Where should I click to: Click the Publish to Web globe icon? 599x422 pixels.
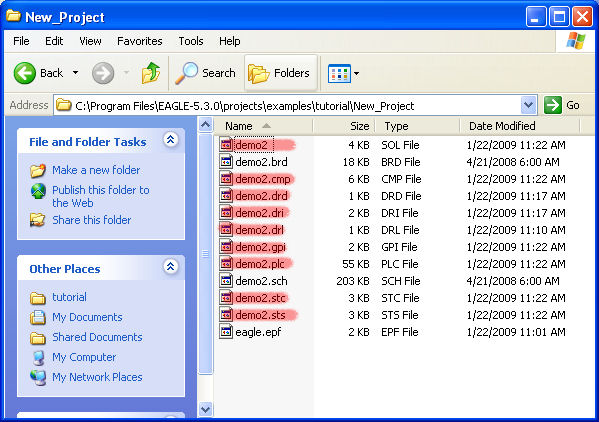click(x=38, y=191)
